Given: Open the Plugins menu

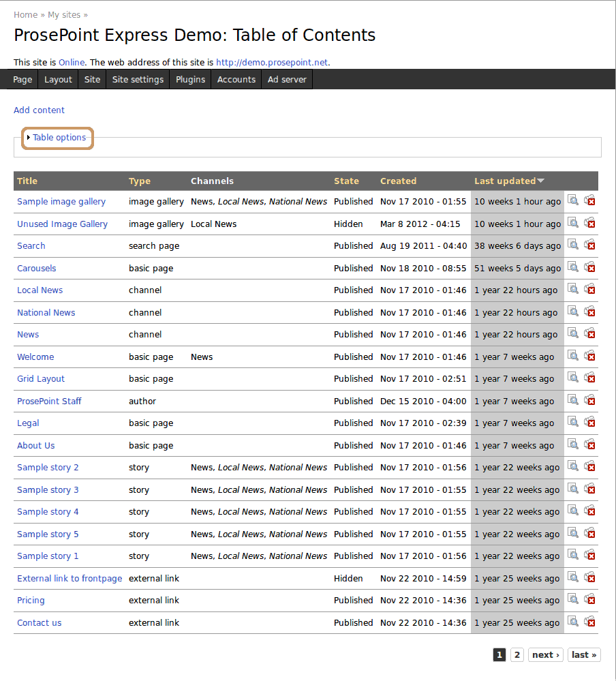Looking at the screenshot, I should pyautogui.click(x=190, y=80).
